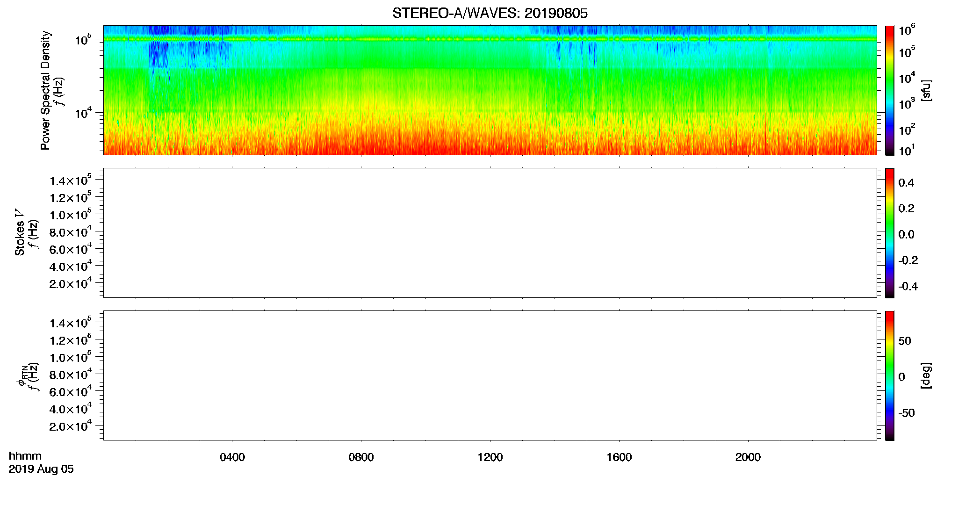Click the 0.4 label on Stokes color bar
The image size is (980, 505).
click(x=906, y=183)
